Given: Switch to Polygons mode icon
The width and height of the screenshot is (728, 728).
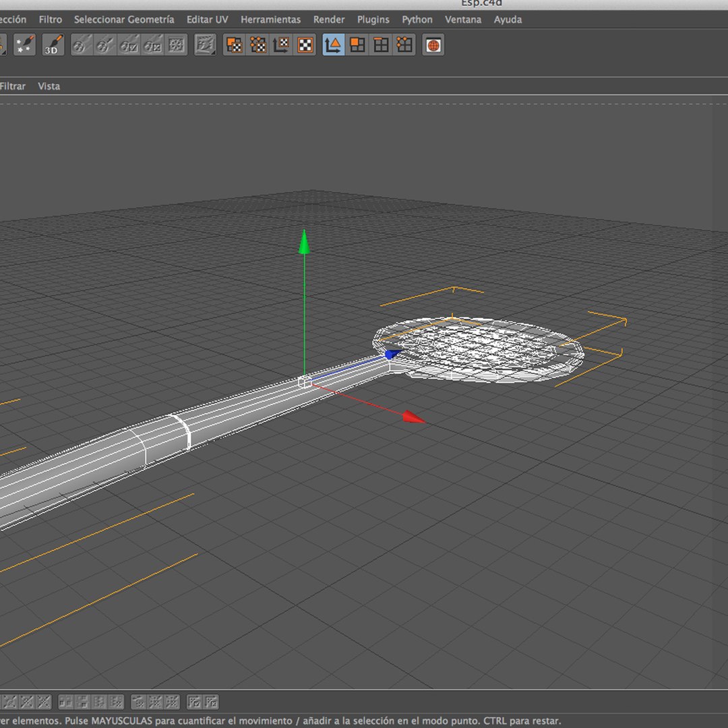Looking at the screenshot, I should (x=357, y=45).
